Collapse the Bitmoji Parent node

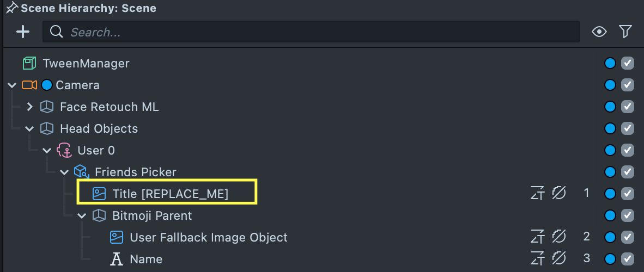[82, 216]
